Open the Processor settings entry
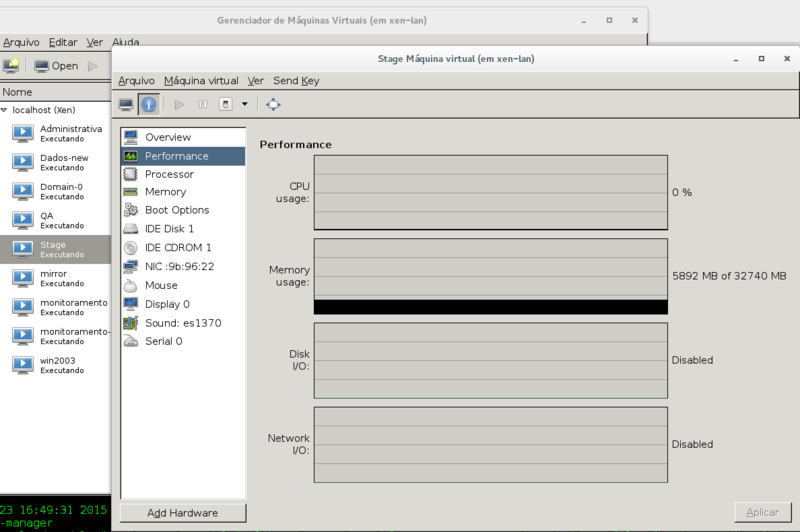800x532 pixels. [x=183, y=174]
